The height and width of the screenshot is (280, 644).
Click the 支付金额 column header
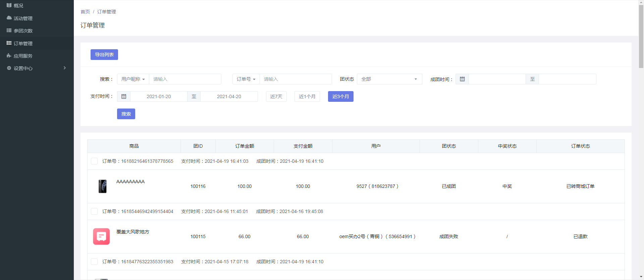tap(303, 146)
